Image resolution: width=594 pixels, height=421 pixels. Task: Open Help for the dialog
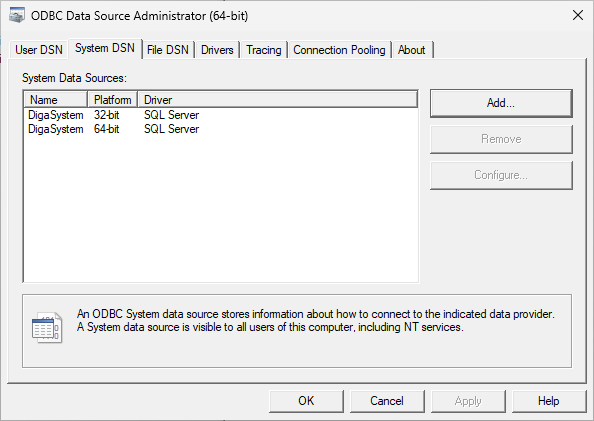pyautogui.click(x=549, y=401)
